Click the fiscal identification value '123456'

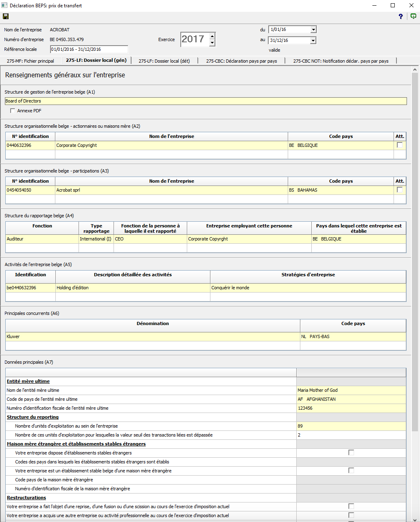coord(351,408)
